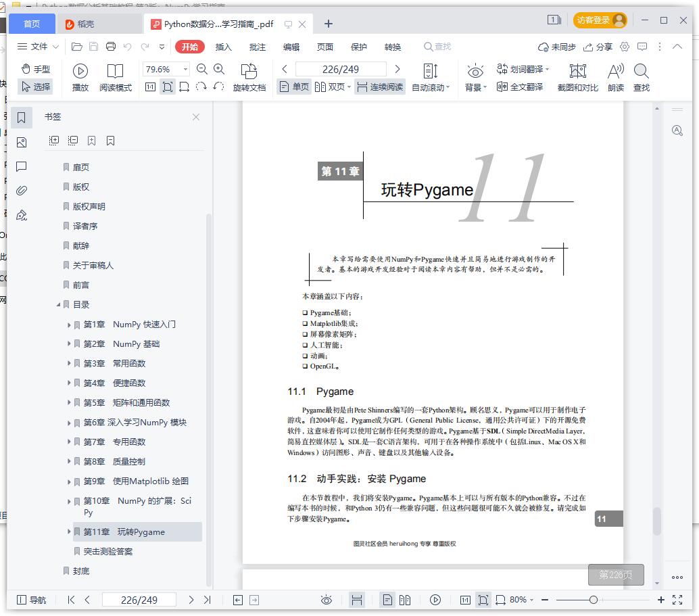Open Find tool in ribbon
The width and height of the screenshot is (699, 616).
[x=642, y=76]
